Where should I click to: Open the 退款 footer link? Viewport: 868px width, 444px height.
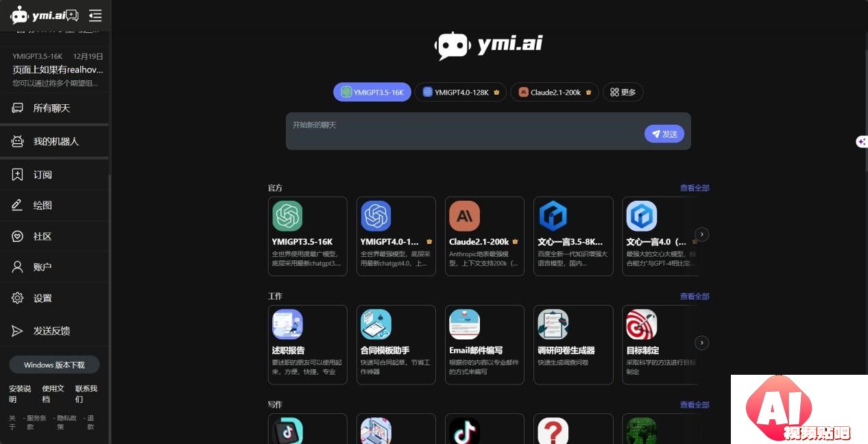(89, 421)
